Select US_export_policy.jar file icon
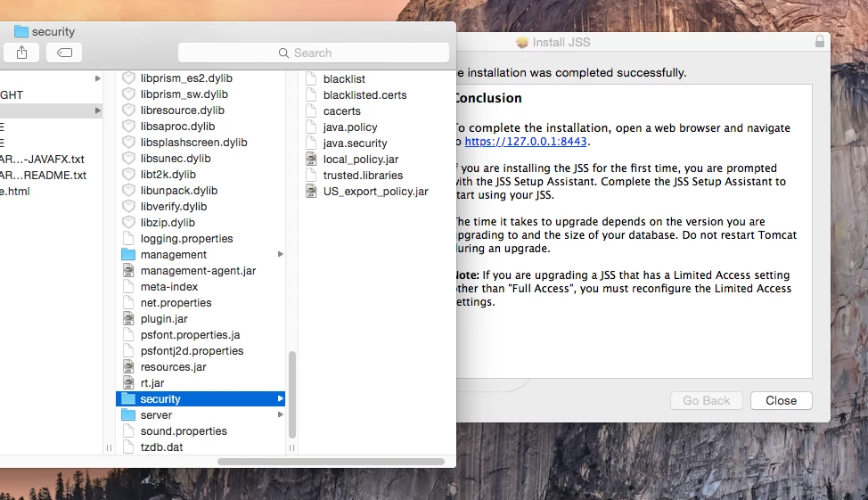Image resolution: width=868 pixels, height=500 pixels. (x=311, y=191)
